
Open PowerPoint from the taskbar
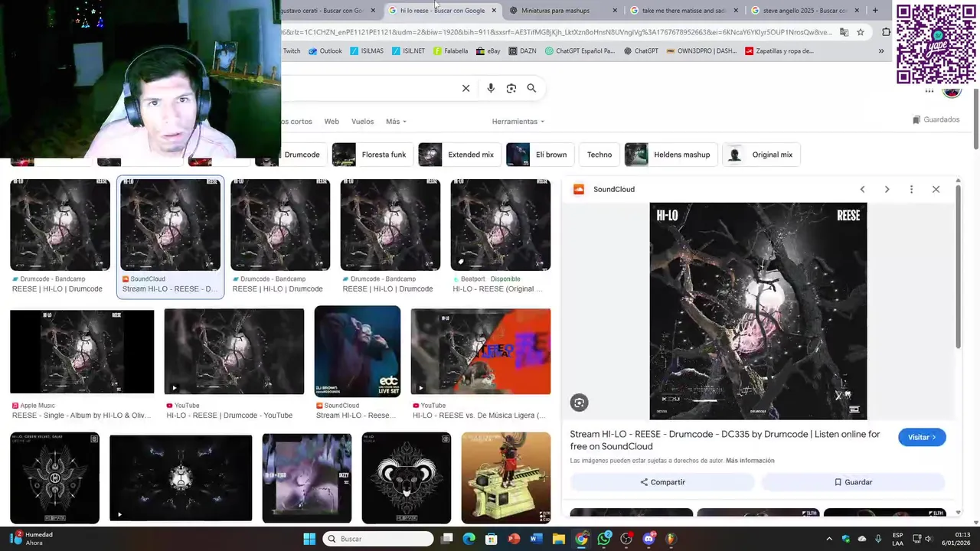(x=514, y=539)
